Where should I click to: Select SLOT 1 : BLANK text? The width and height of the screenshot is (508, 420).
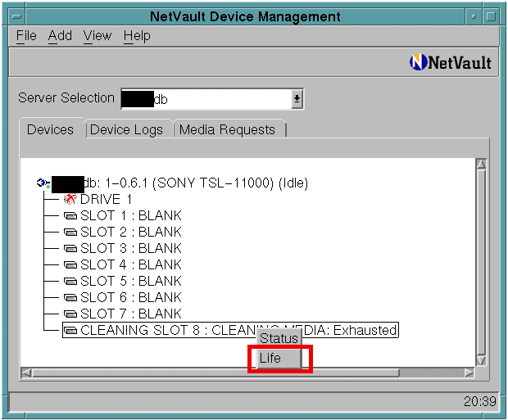pos(131,215)
